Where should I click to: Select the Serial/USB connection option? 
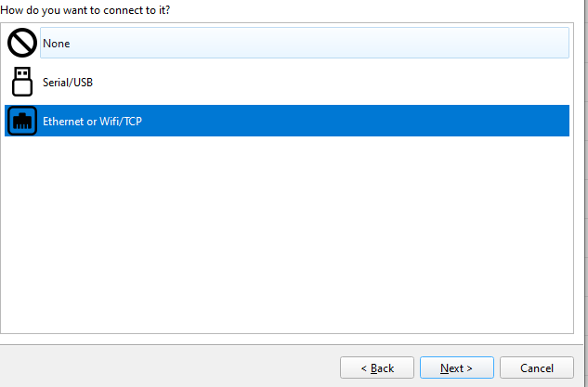(287, 82)
